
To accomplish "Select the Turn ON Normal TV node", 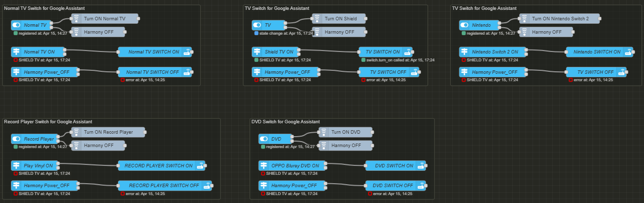I will coord(108,19).
